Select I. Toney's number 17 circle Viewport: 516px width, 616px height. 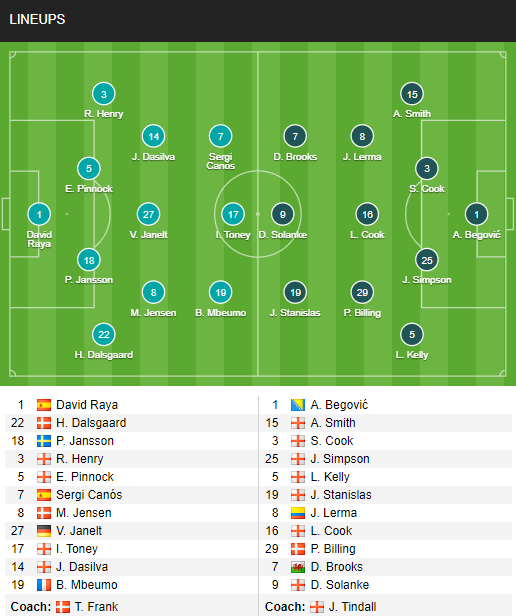click(x=233, y=214)
